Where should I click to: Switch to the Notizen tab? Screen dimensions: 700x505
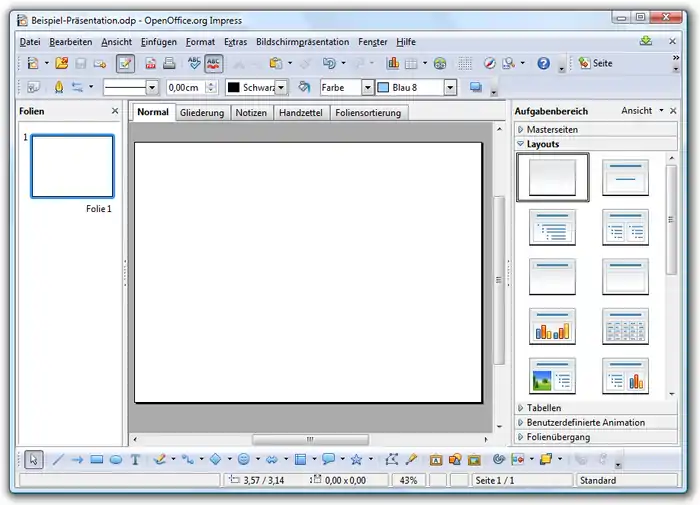pyautogui.click(x=251, y=113)
